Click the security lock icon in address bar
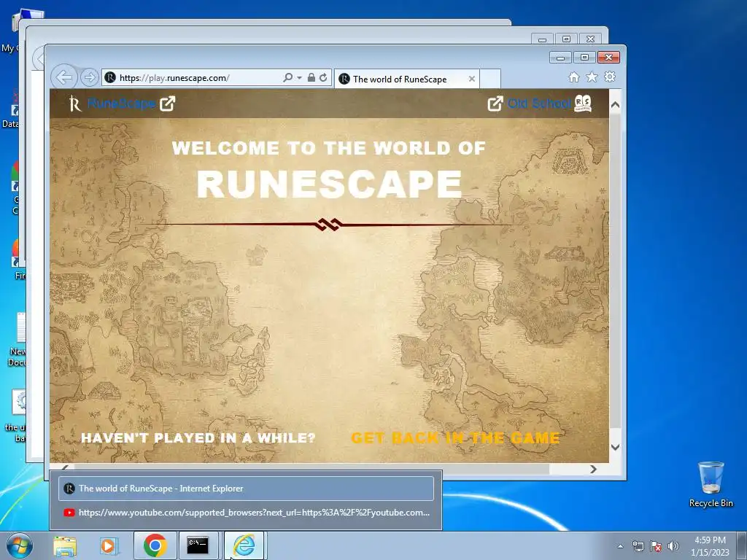 pos(311,77)
